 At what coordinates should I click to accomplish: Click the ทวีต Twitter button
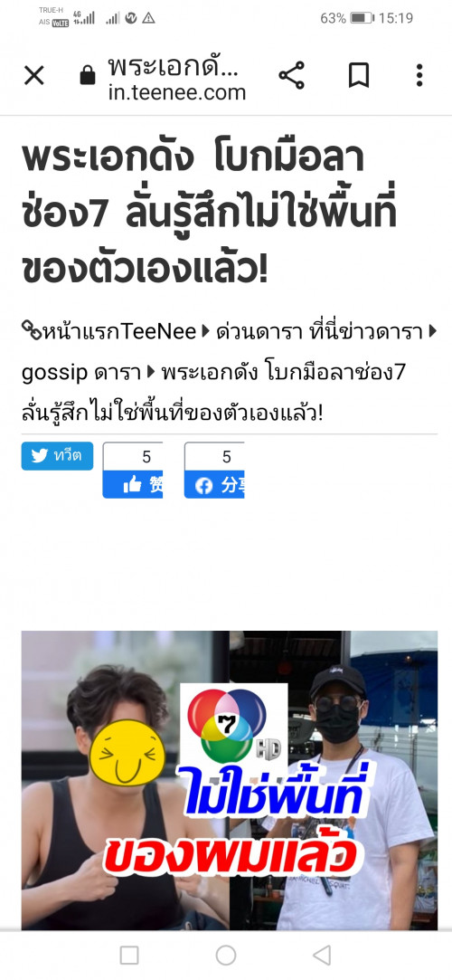pos(58,456)
